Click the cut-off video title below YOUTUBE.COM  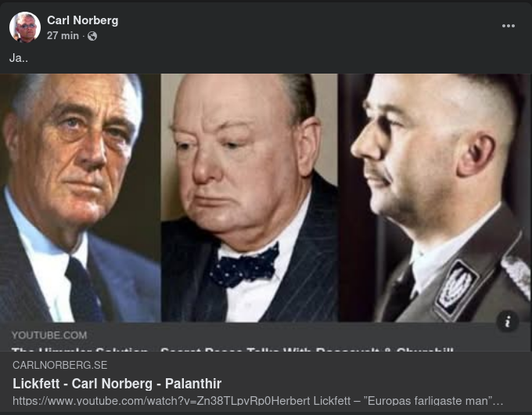pyautogui.click(x=232, y=349)
